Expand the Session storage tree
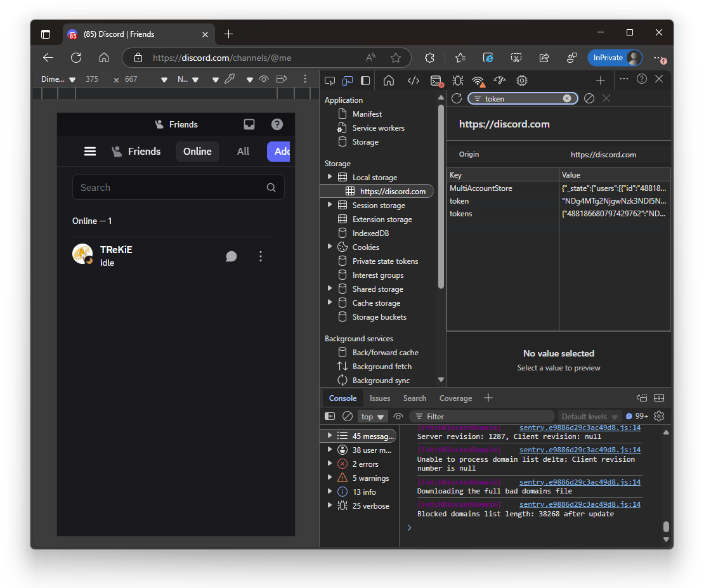The width and height of the screenshot is (704, 588). (330, 205)
